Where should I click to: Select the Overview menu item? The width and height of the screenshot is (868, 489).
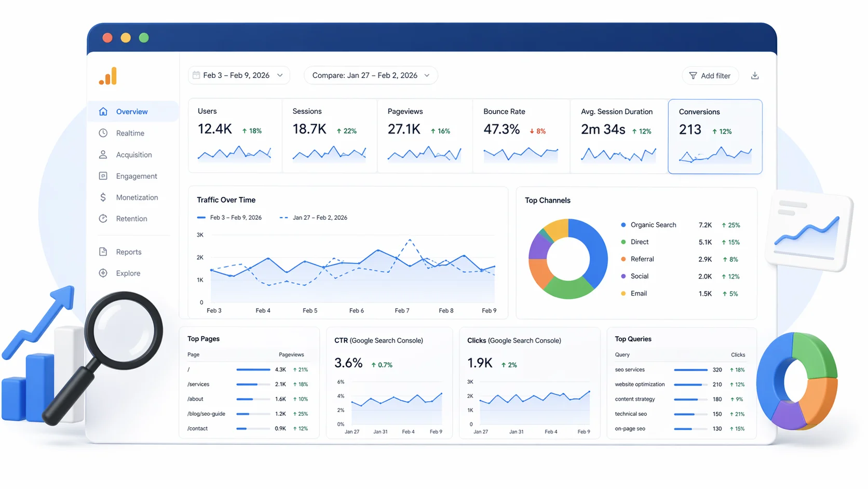tap(132, 112)
